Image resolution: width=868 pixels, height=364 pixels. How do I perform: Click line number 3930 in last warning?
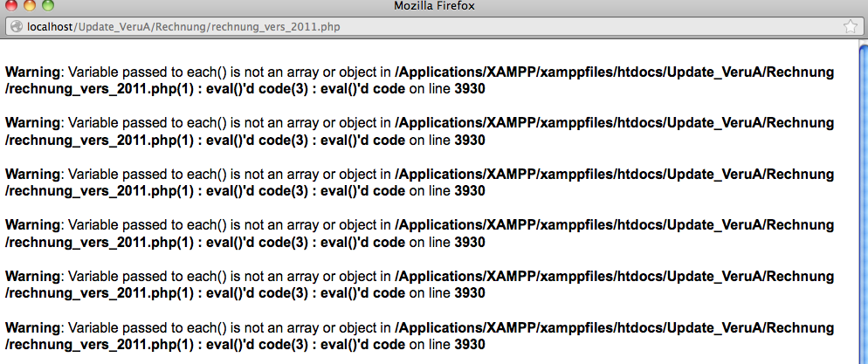469,344
